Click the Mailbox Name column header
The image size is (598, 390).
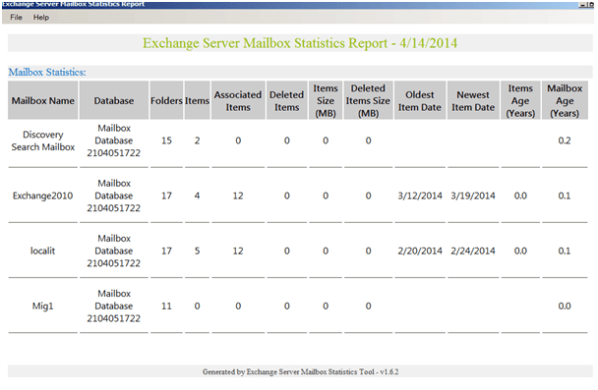point(43,101)
